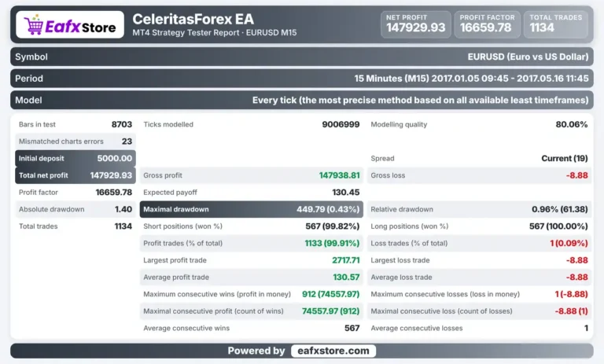Image resolution: width=604 pixels, height=364 pixels.
Task: Click Maximum consecutive wins value 912 (74557.97)
Action: click(x=330, y=294)
